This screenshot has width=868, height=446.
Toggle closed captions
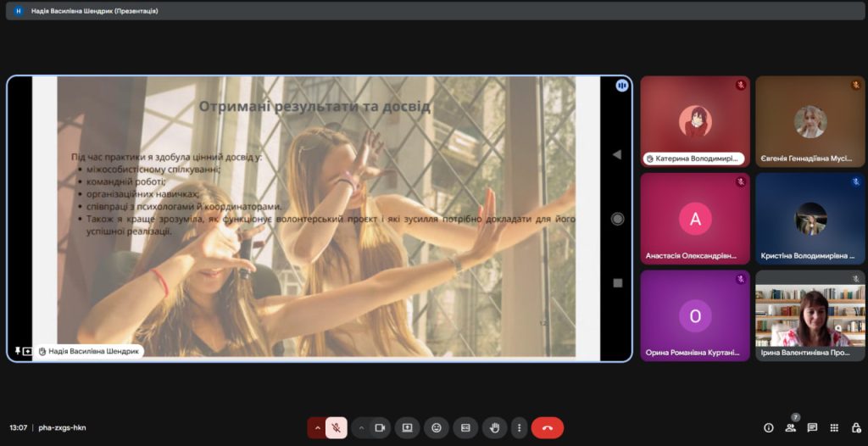click(465, 428)
